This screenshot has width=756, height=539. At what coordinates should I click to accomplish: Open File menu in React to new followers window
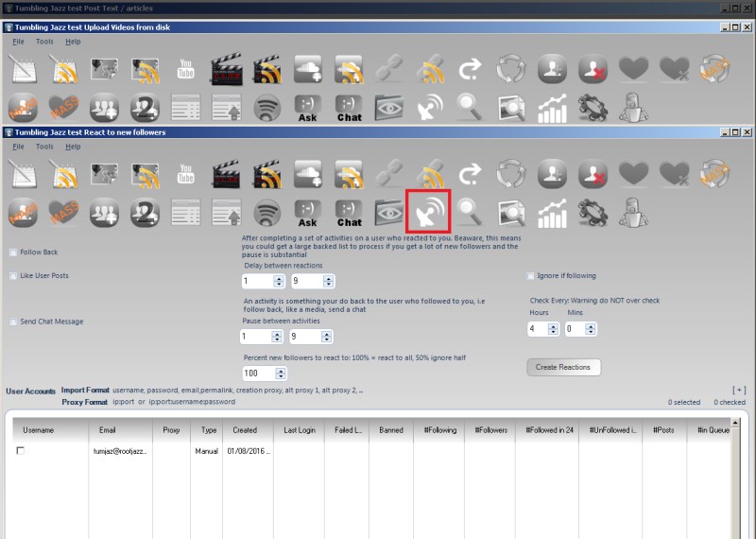pos(18,147)
